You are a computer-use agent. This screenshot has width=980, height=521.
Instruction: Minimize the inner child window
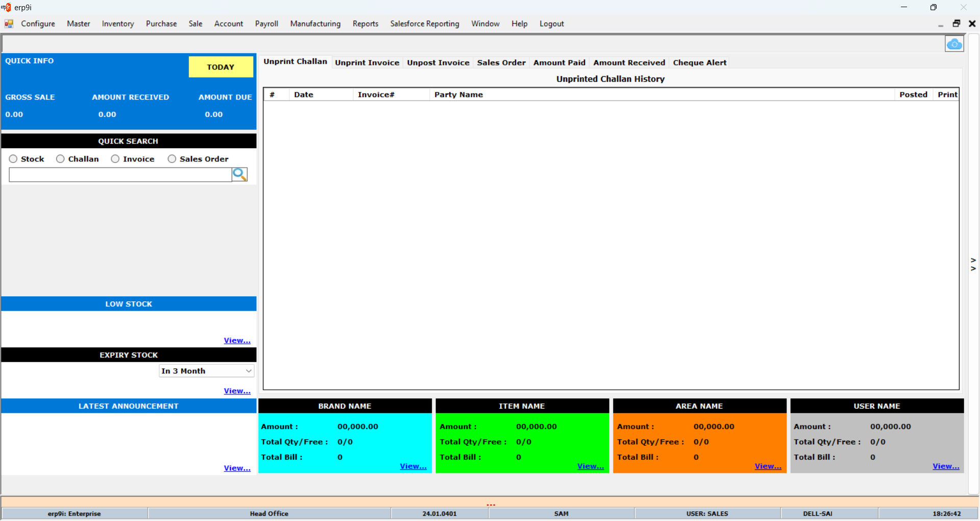[940, 24]
